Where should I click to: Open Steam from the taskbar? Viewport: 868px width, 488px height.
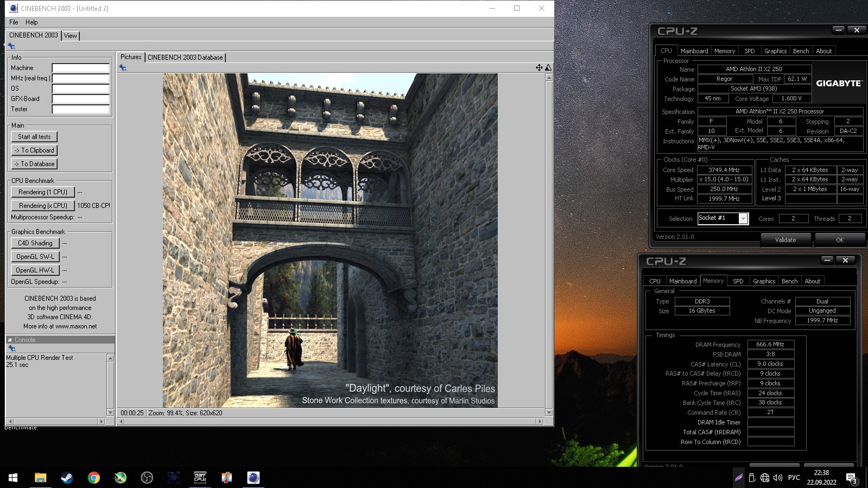tap(67, 478)
